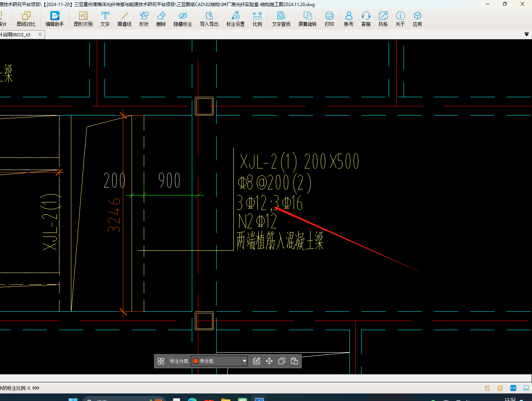Viewport: 532px width, 401px height.
Task: Select the 删除 eraser tool
Action: pos(161,19)
